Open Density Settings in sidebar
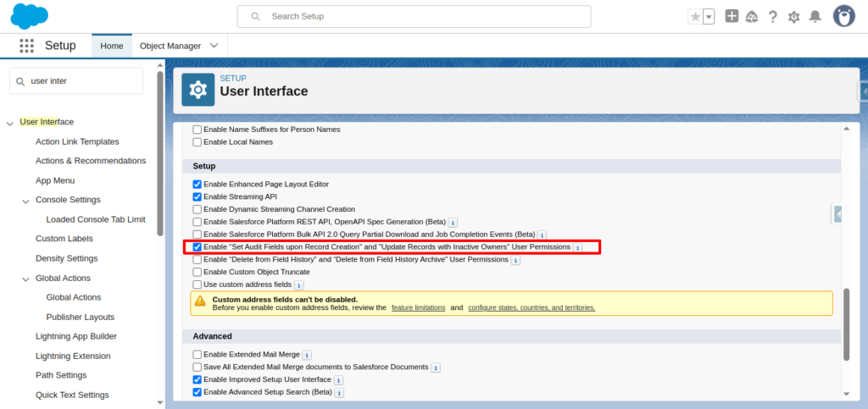Screen dimensions: 868x409 pyautogui.click(x=66, y=258)
